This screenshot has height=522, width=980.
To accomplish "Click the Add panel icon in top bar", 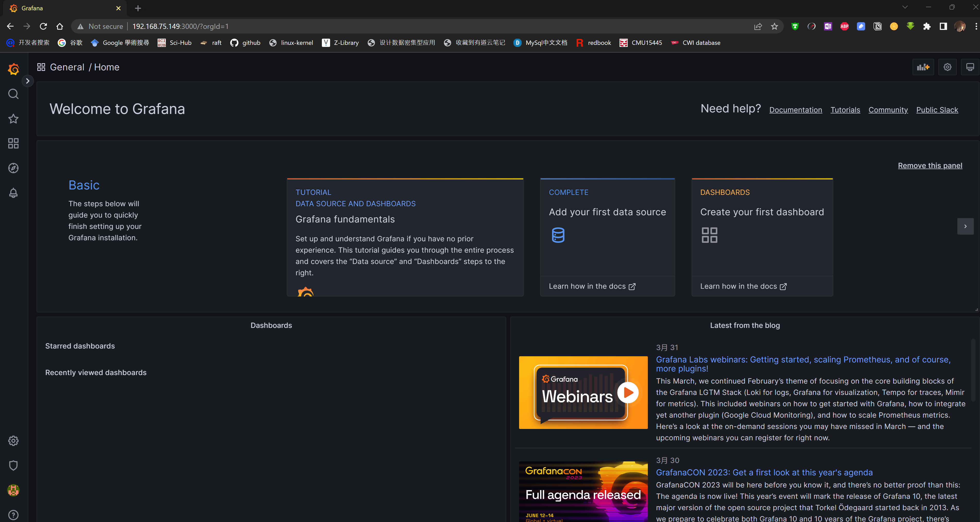I will (x=923, y=67).
